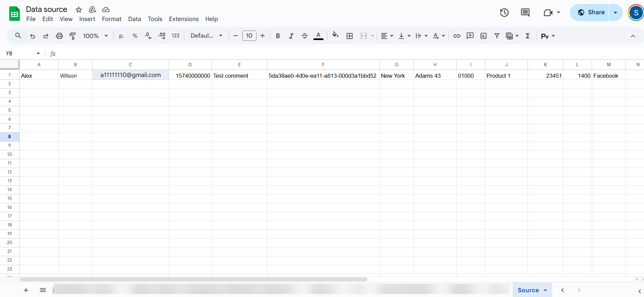Add a new sheet
644x297 pixels.
point(26,290)
